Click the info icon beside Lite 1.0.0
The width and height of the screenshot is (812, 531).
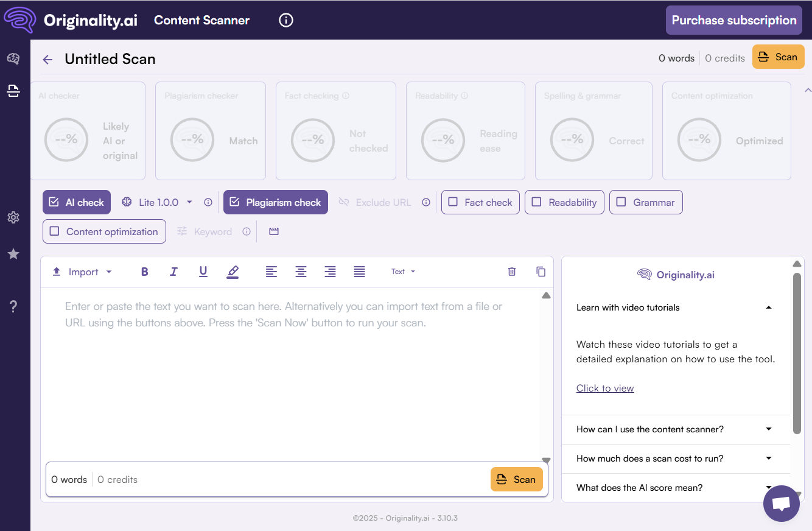click(208, 202)
